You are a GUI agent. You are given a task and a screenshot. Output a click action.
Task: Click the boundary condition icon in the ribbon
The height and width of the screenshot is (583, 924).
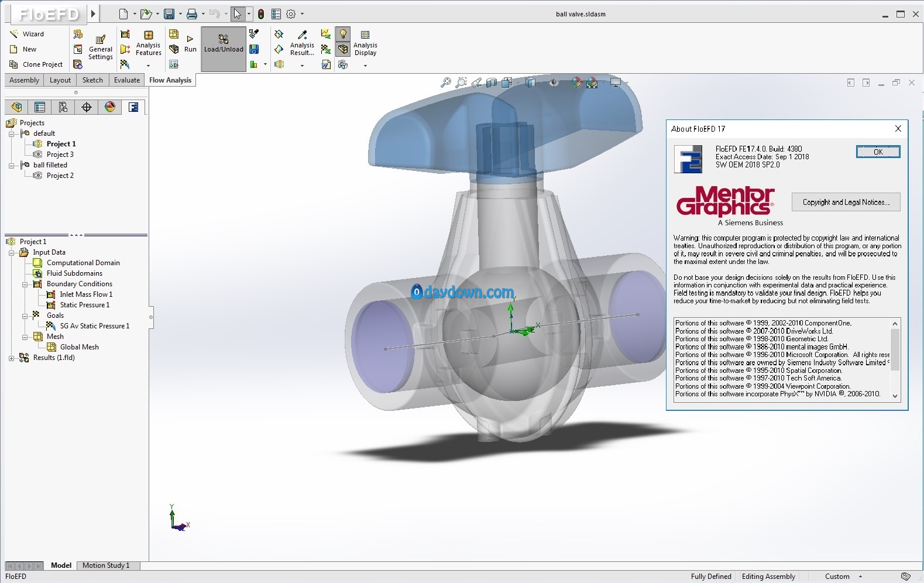click(x=125, y=34)
